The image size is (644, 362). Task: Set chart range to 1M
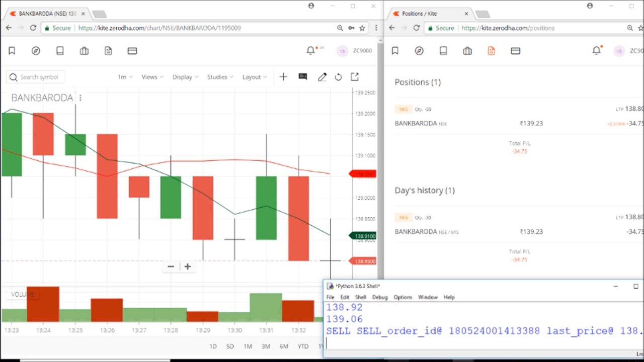[x=248, y=346]
